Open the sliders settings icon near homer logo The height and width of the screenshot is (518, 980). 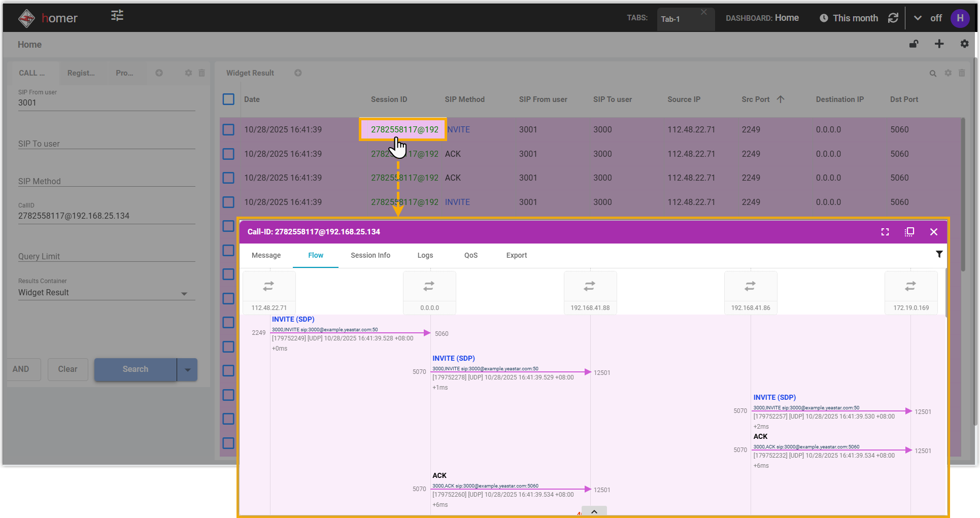[x=117, y=16]
